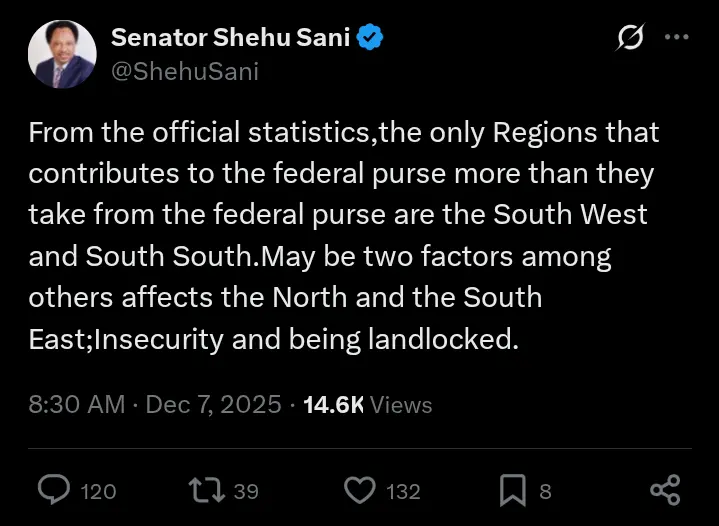Click the blue verified checkmark badge
The height and width of the screenshot is (526, 719).
coord(371,38)
